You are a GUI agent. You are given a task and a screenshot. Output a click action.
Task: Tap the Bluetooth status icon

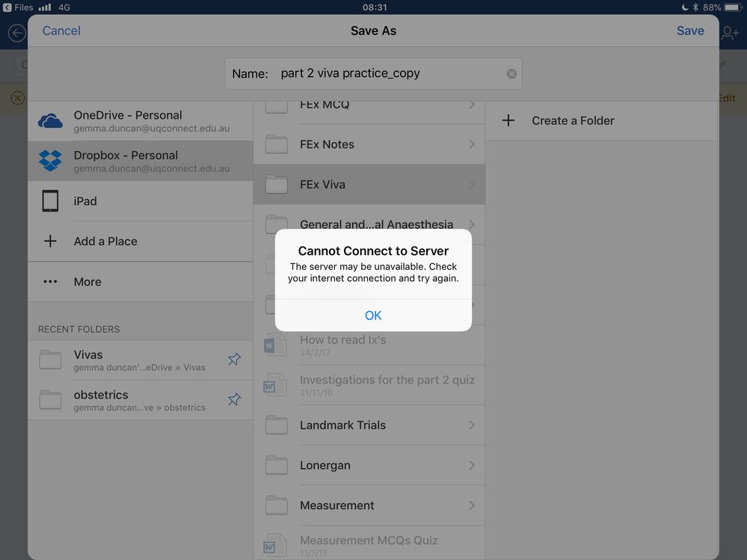pos(695,7)
